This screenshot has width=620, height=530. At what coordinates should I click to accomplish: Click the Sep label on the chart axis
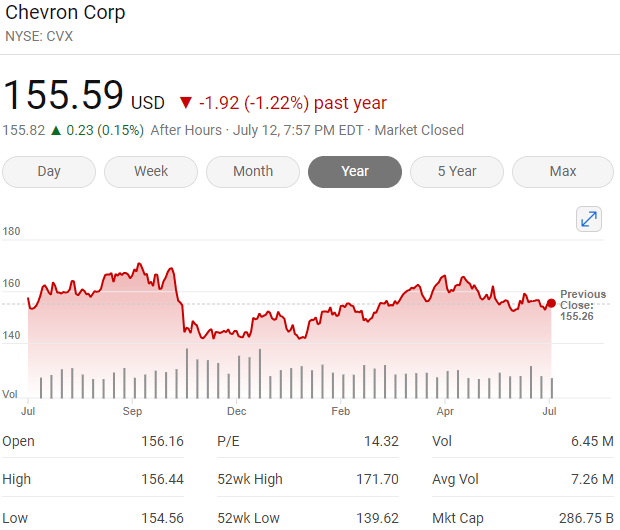[132, 411]
